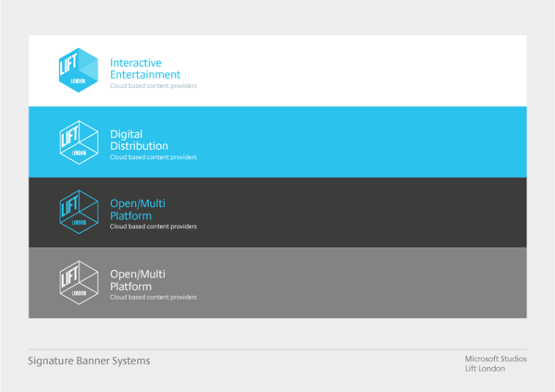Click the divider line above the footer
This screenshot has width=555, height=392.
click(x=277, y=349)
